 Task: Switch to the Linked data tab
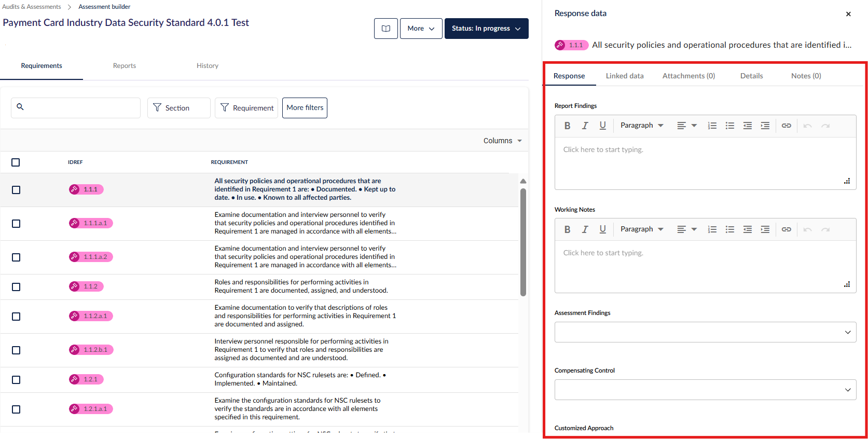pyautogui.click(x=624, y=76)
